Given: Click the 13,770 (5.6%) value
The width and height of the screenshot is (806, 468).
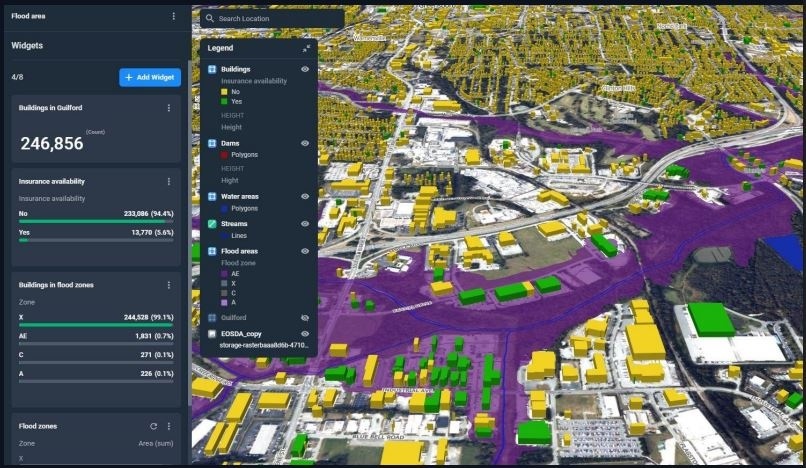Looking at the screenshot, I should (152, 232).
